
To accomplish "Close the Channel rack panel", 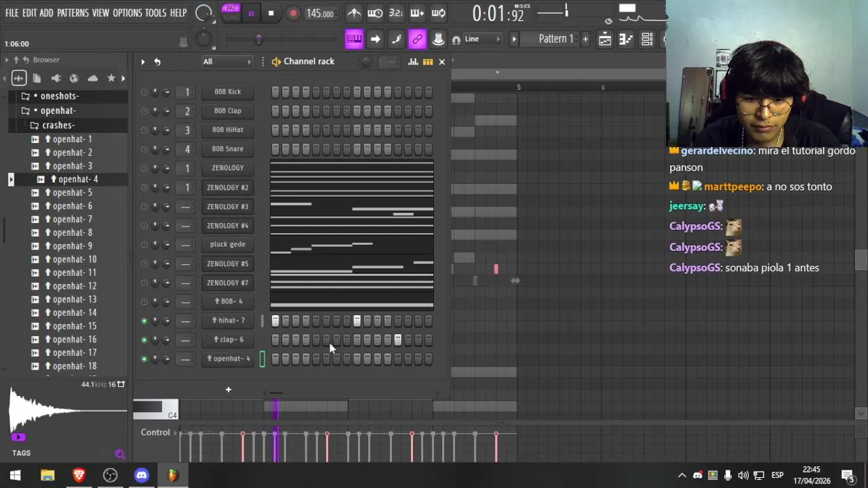I will 442,62.
